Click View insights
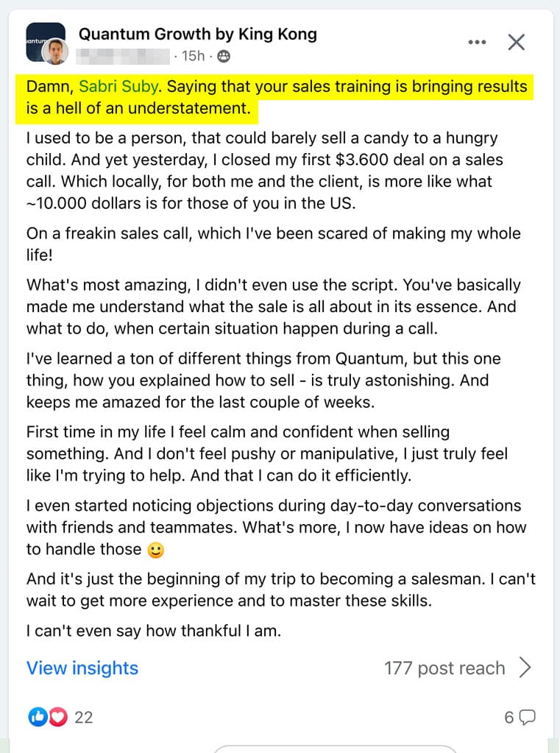Viewport: 560px width, 753px height. 82,668
